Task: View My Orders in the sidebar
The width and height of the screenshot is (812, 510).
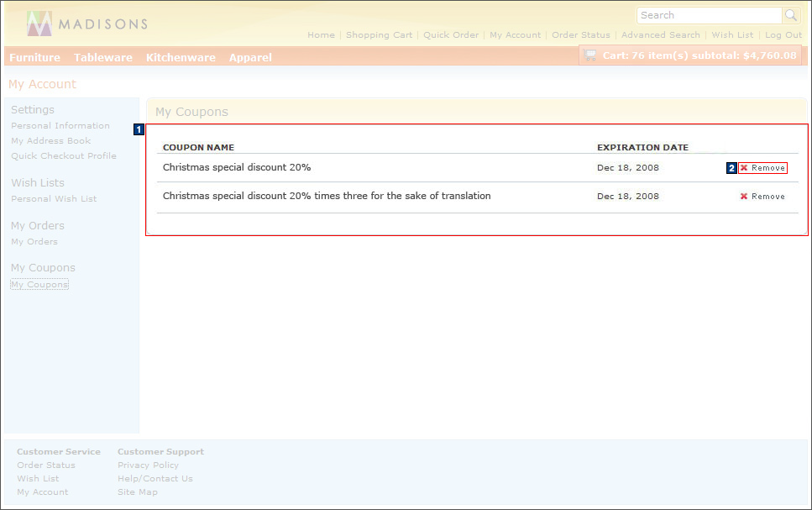Action: pyautogui.click(x=34, y=241)
